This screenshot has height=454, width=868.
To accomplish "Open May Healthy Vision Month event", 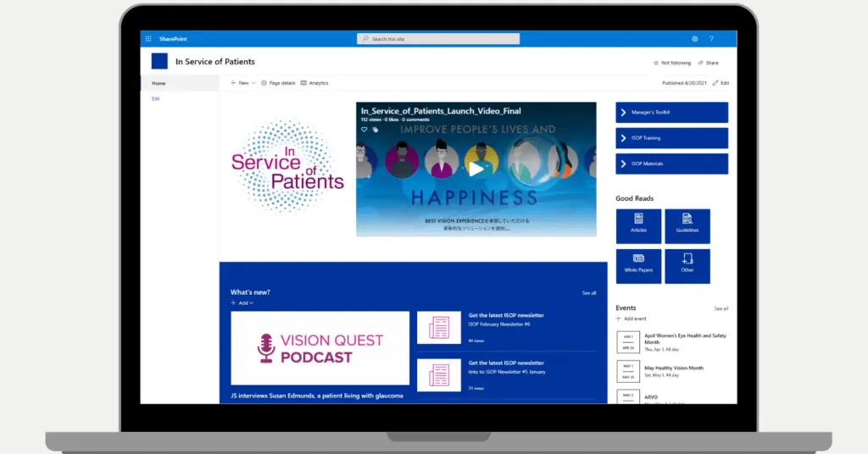I will point(674,368).
